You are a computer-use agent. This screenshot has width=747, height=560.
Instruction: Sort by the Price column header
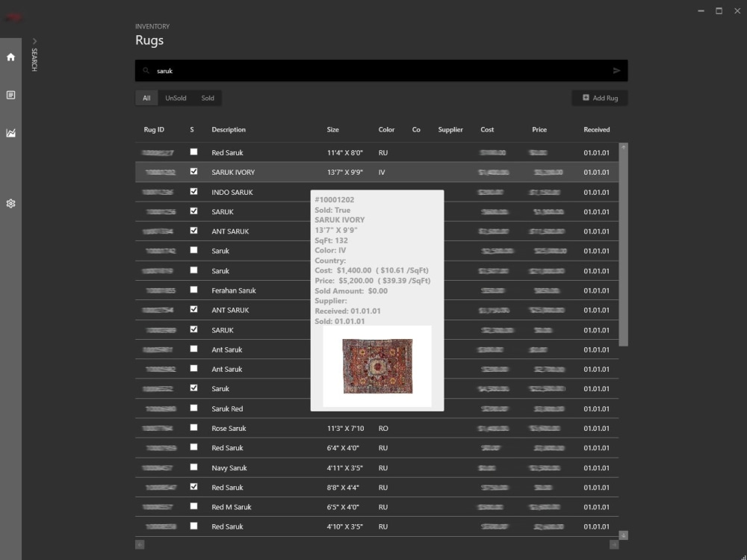click(539, 129)
